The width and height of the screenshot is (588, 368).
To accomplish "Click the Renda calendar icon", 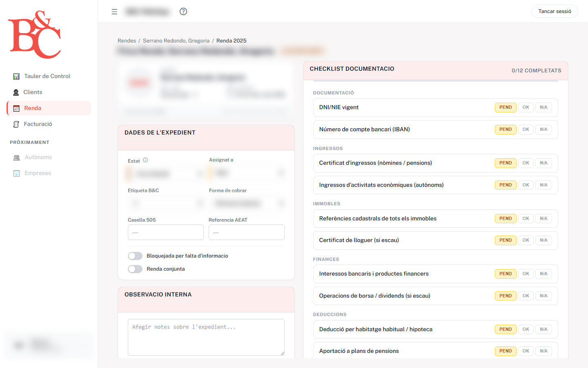I will click(x=16, y=108).
